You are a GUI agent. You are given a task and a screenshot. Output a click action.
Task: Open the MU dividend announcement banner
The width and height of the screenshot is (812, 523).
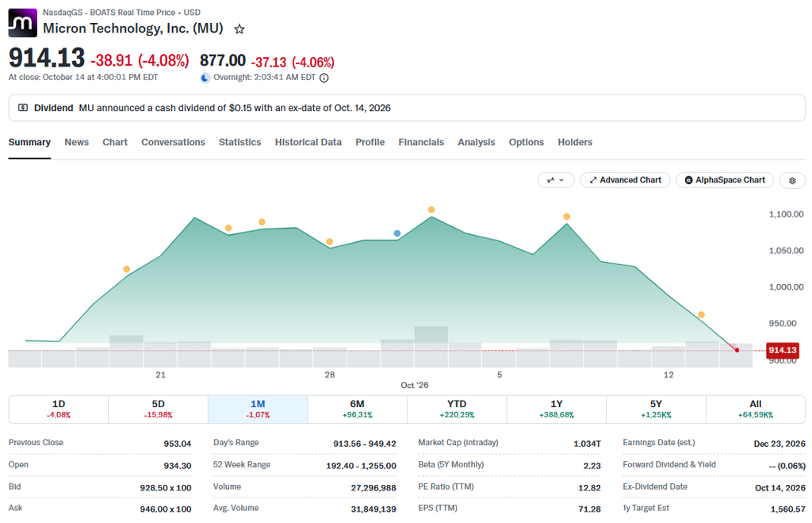click(x=407, y=108)
